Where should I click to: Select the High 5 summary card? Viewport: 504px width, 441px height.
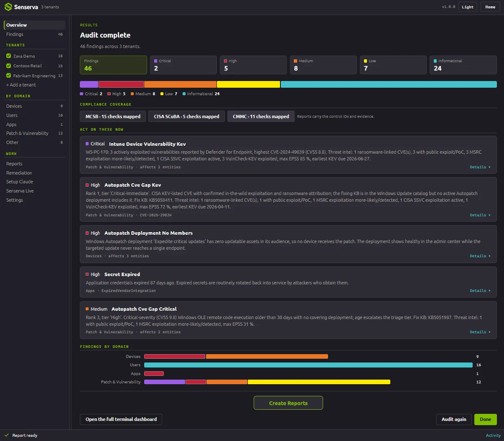[253, 65]
